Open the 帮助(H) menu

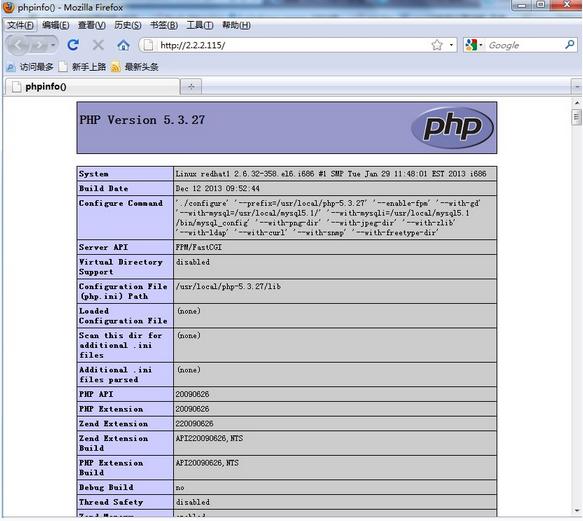(236, 25)
